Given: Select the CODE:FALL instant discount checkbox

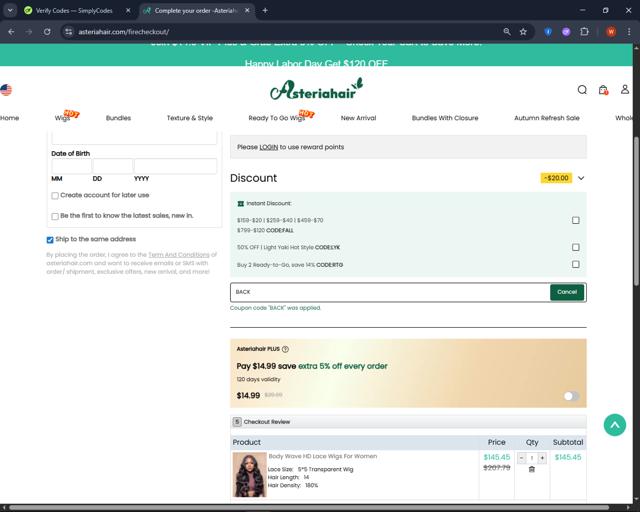Looking at the screenshot, I should point(576,220).
